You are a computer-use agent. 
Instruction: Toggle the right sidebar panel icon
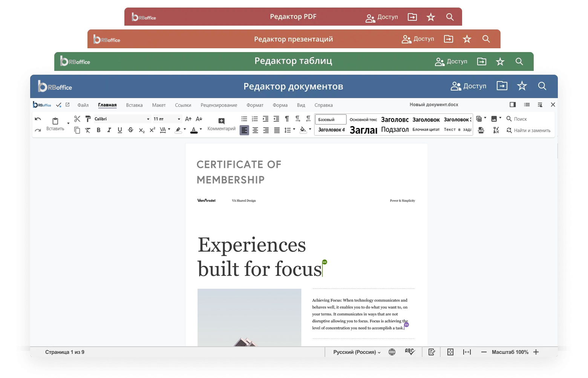[513, 105]
